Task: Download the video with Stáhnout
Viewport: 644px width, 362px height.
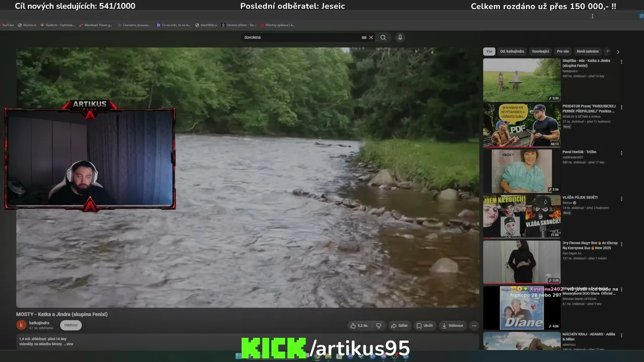Action: [x=453, y=326]
